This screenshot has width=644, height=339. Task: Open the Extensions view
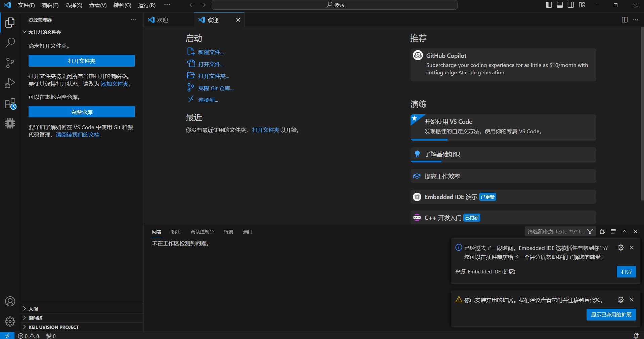tap(10, 104)
